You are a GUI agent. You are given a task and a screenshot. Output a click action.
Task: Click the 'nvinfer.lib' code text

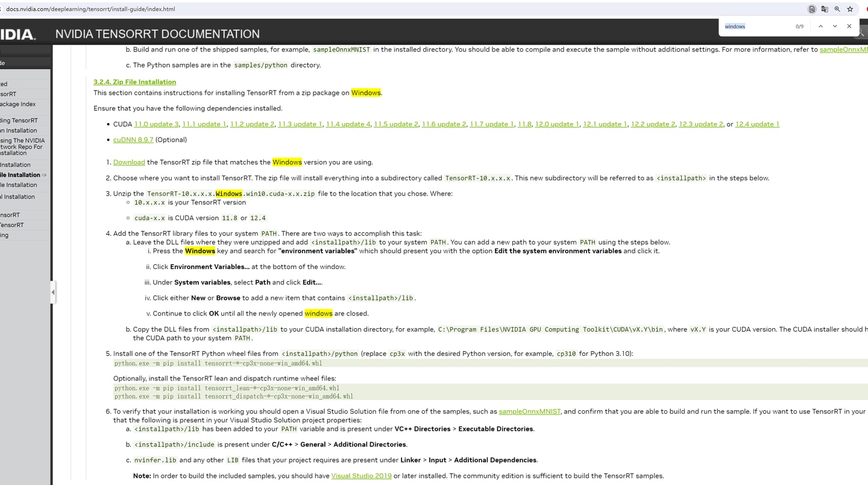pos(156,460)
